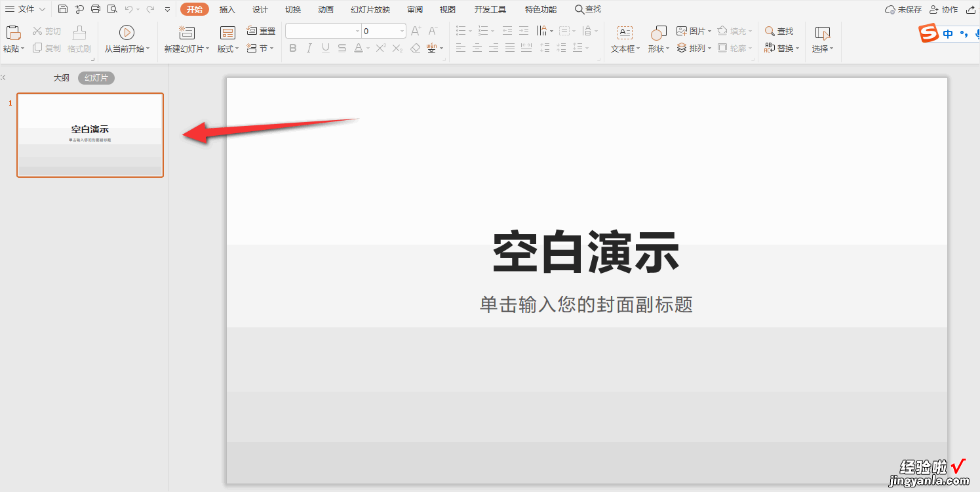
Task: Click the decrease indent icon
Action: click(507, 31)
